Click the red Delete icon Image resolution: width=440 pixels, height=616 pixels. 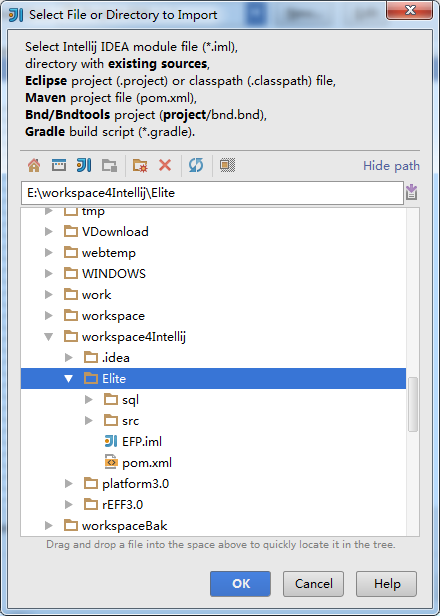click(165, 165)
